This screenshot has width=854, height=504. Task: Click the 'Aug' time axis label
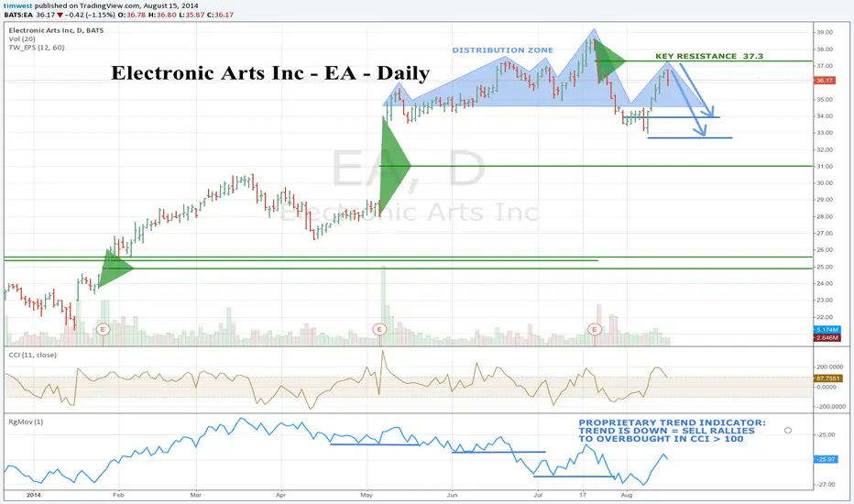pos(627,495)
